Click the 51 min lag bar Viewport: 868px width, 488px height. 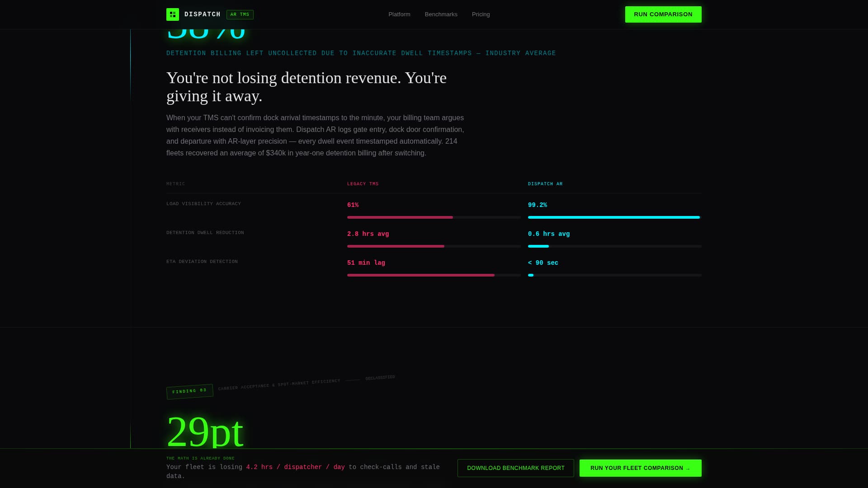[x=434, y=275]
